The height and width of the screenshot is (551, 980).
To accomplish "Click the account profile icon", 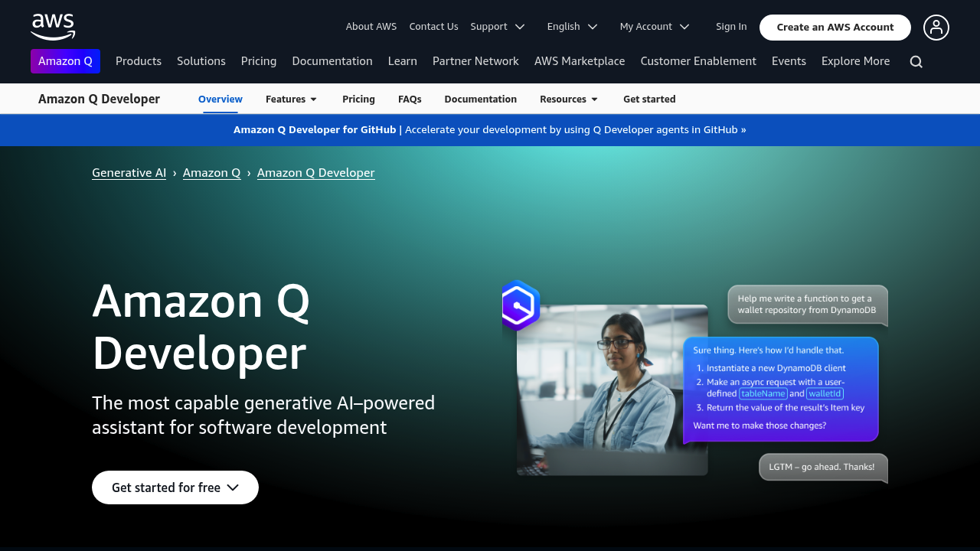I will (x=936, y=27).
